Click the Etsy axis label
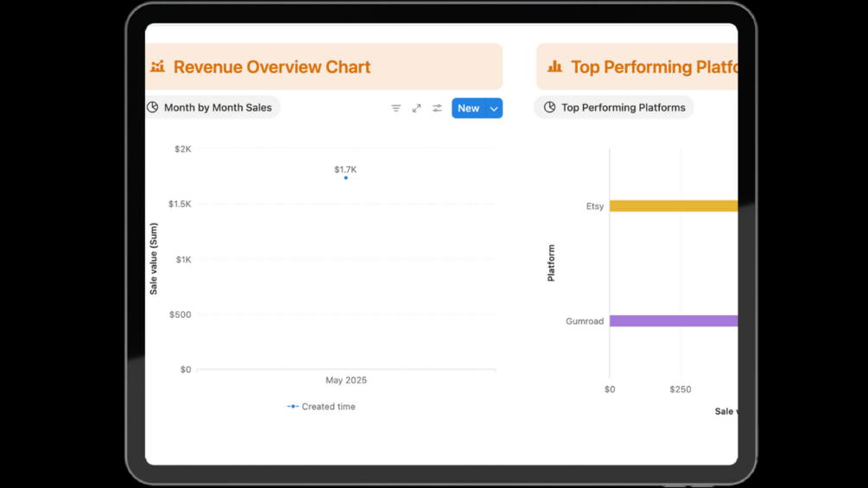The image size is (868, 488). 594,206
